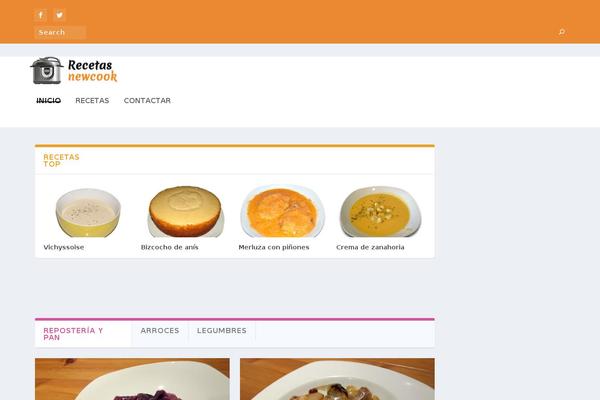Image resolution: width=600 pixels, height=400 pixels.
Task: Follow the Crema de zanahoria title link
Action: click(x=370, y=247)
